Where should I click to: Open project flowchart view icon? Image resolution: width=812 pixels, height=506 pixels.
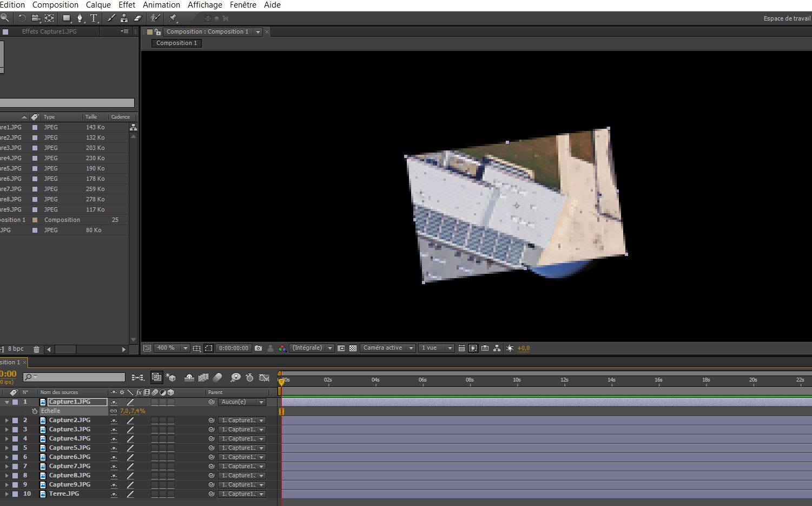tap(133, 127)
